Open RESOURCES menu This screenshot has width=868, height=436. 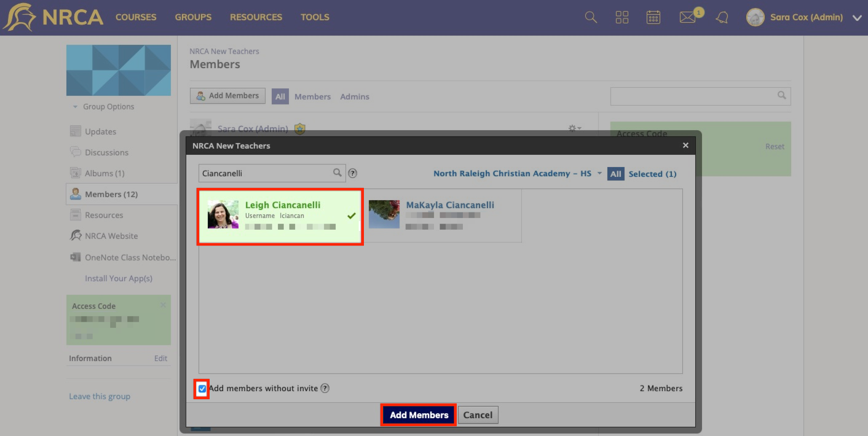(x=256, y=17)
